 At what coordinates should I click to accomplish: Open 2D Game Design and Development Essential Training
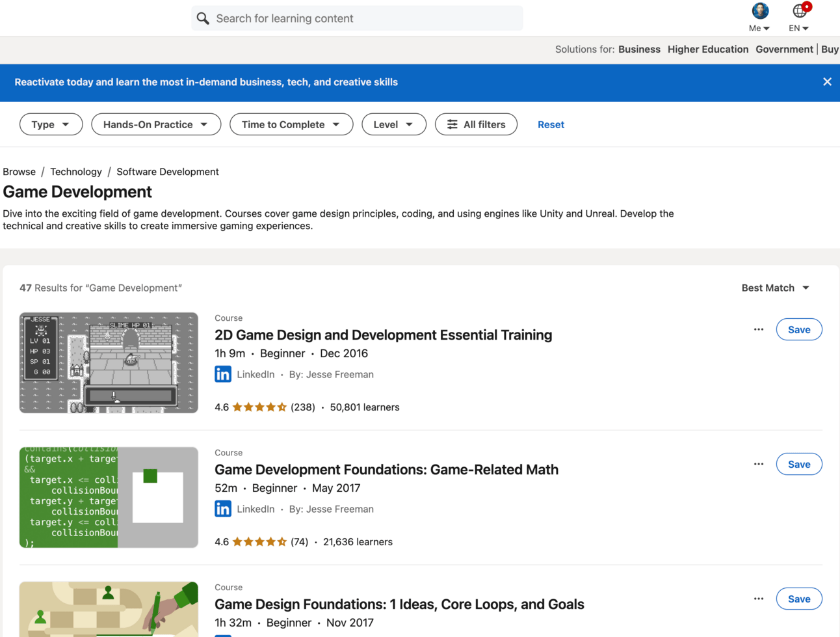click(384, 335)
